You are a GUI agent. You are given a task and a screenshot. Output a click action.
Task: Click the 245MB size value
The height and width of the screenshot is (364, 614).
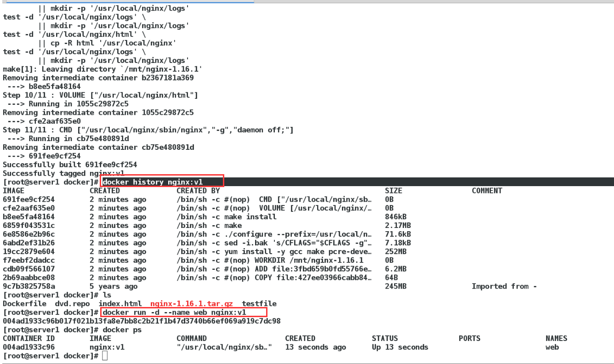click(396, 287)
